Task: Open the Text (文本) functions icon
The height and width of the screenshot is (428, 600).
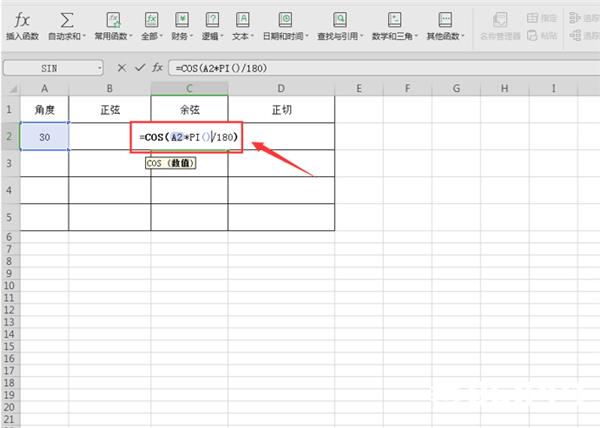Action: point(243,20)
